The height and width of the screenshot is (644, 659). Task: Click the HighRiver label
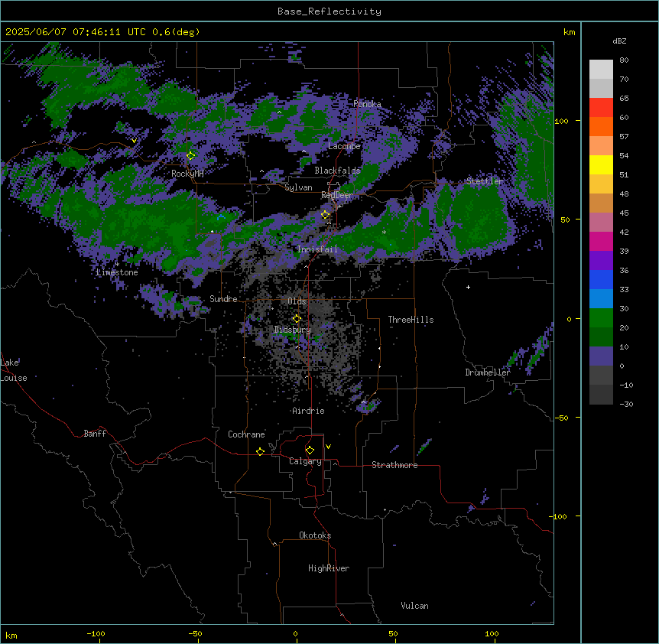click(x=329, y=568)
